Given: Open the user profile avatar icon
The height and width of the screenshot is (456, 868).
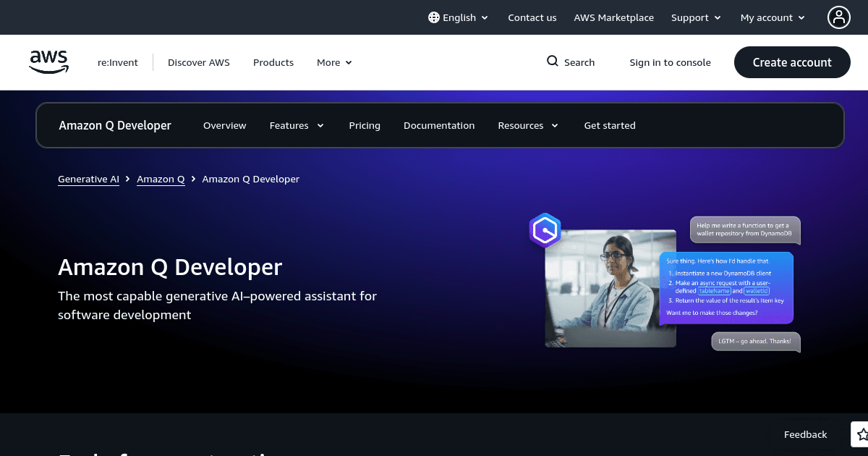Looking at the screenshot, I should click(x=839, y=17).
